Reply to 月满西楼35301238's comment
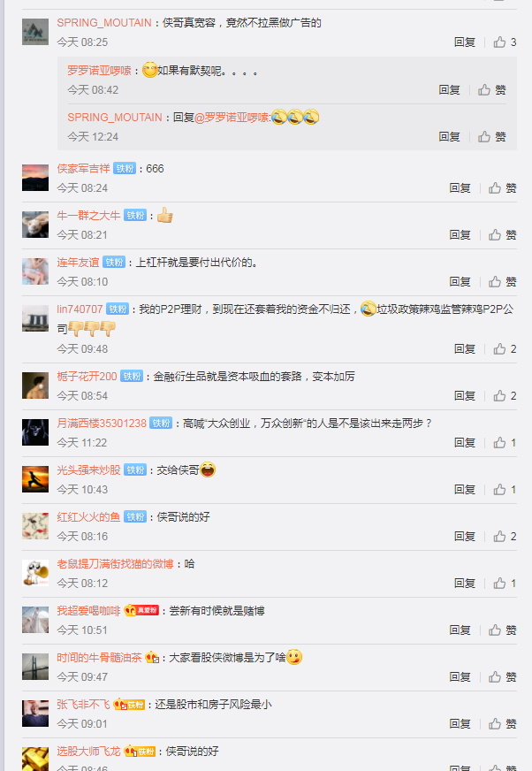Viewport: 532px width, 771px height. tap(465, 443)
